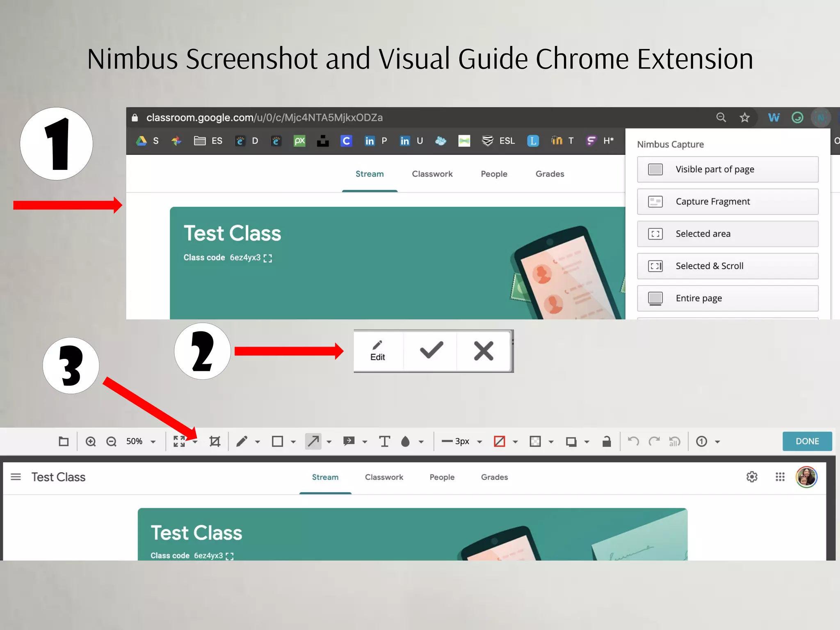Click the Nimbus extension icon

tap(821, 118)
